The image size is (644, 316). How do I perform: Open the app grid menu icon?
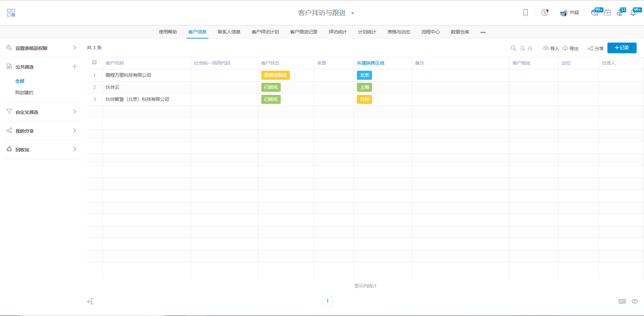point(11,13)
